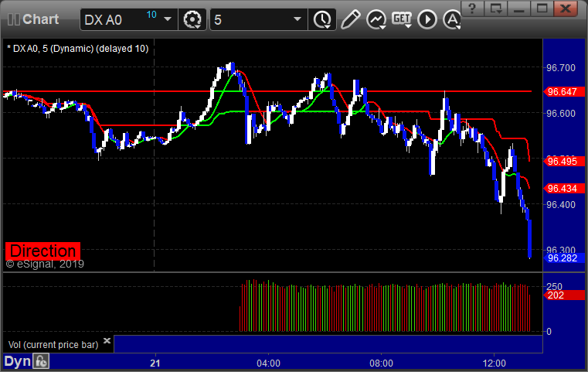Click the delay indicator 10 in symbol box
This screenshot has width=588, height=372.
(151, 15)
